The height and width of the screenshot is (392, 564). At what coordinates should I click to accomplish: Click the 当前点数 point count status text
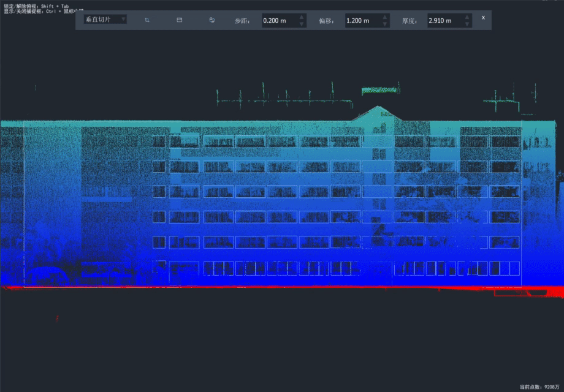539,387
